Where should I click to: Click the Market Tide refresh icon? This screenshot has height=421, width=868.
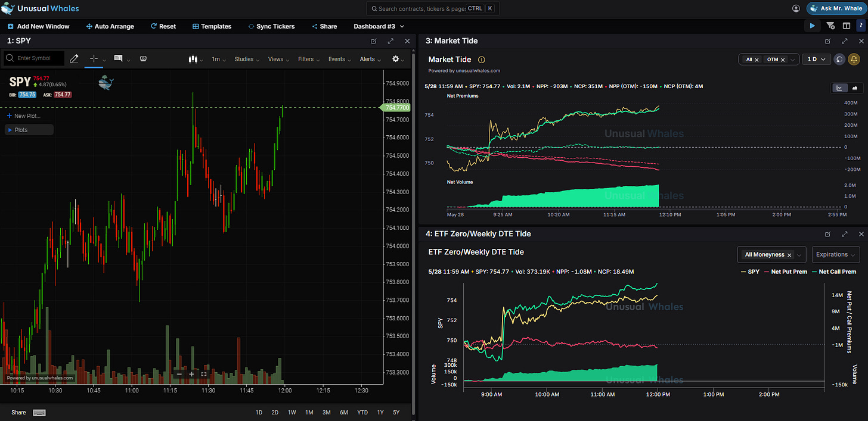tap(839, 60)
